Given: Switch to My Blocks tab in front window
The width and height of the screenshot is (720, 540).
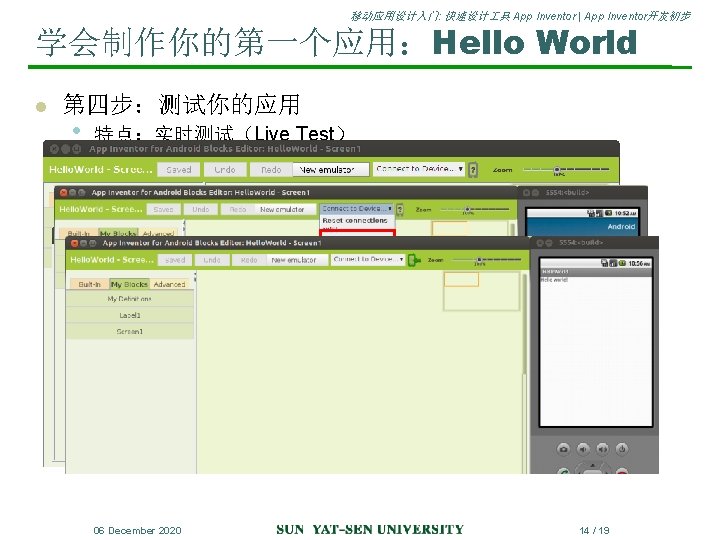Looking at the screenshot, I should (129, 284).
